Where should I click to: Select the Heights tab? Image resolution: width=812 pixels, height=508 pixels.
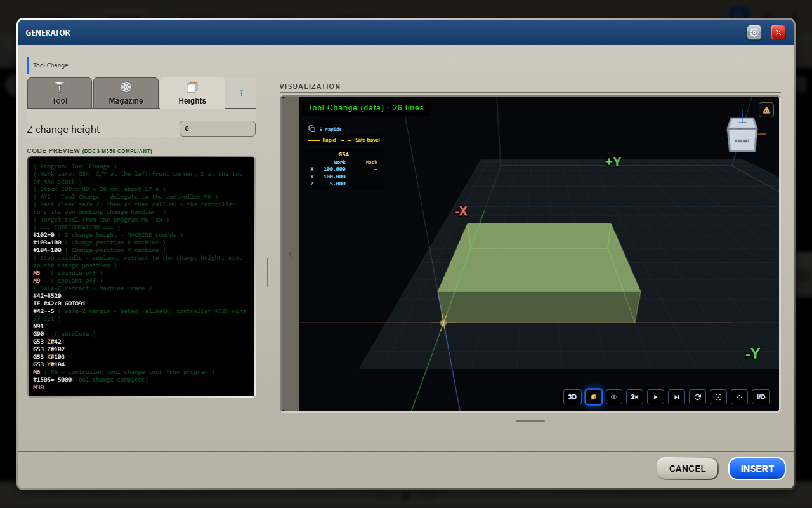click(x=192, y=93)
